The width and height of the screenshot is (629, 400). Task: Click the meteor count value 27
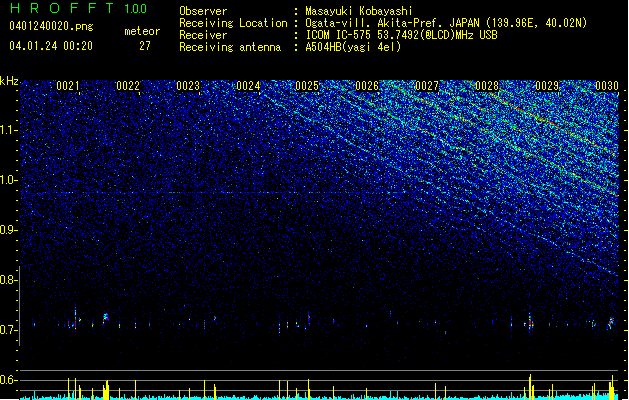145,46
